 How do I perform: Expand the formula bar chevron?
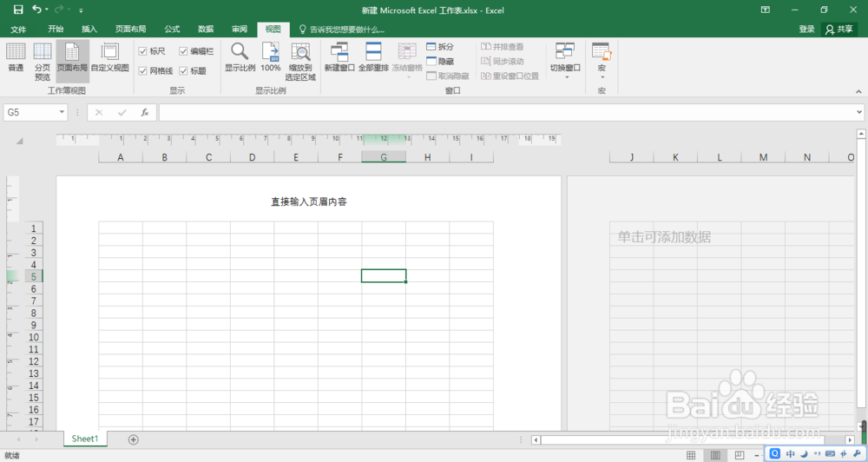pos(859,112)
